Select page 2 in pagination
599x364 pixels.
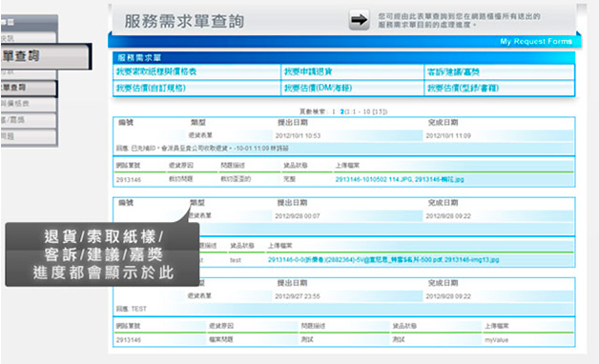341,111
